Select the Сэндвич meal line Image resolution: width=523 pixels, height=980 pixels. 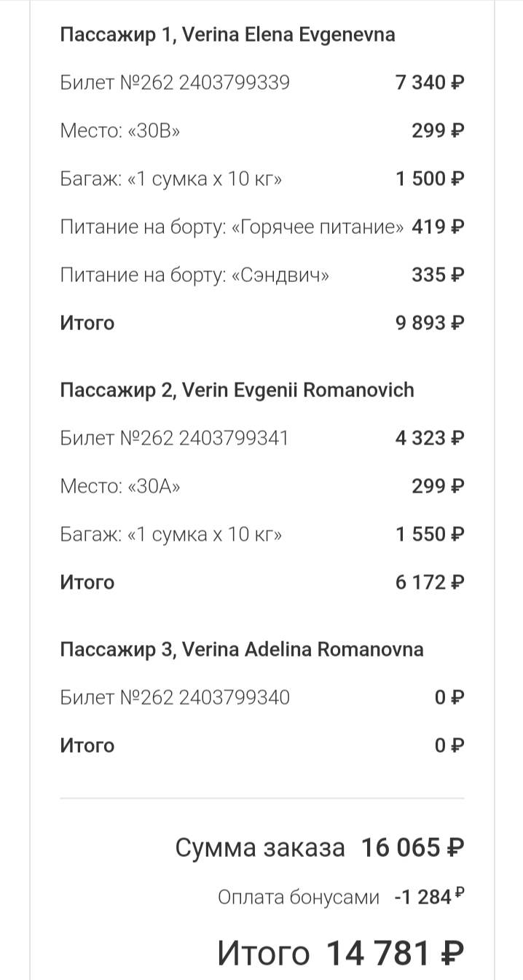pyautogui.click(x=262, y=275)
